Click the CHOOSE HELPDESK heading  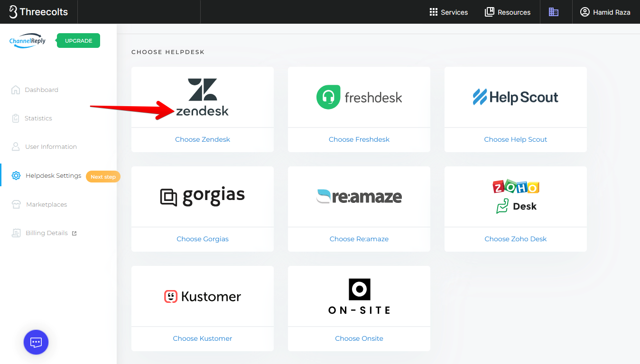(x=168, y=52)
